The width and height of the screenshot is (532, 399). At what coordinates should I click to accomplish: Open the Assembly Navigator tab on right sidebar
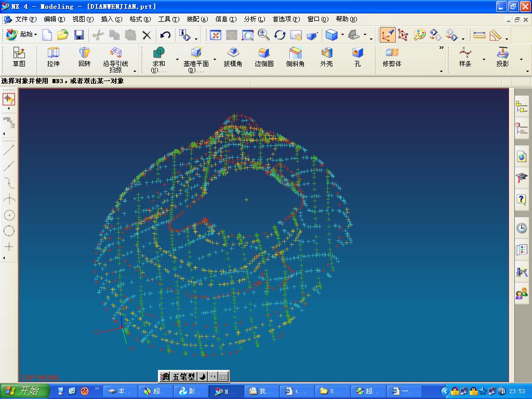click(x=521, y=107)
